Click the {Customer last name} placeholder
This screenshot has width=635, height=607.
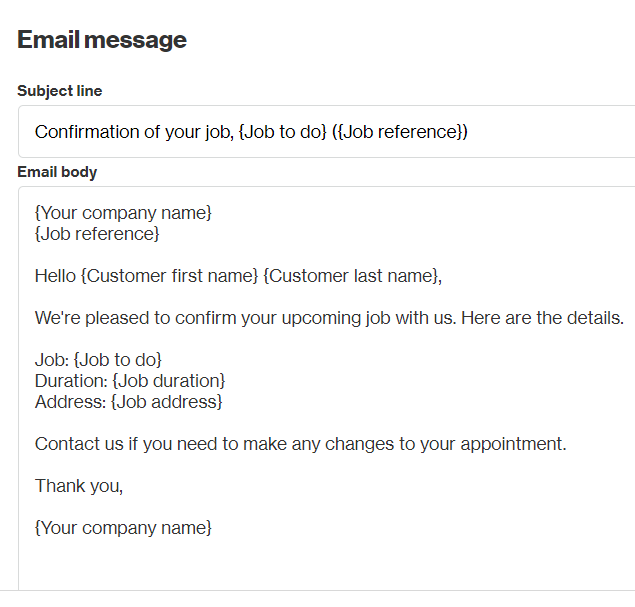pyautogui.click(x=350, y=276)
